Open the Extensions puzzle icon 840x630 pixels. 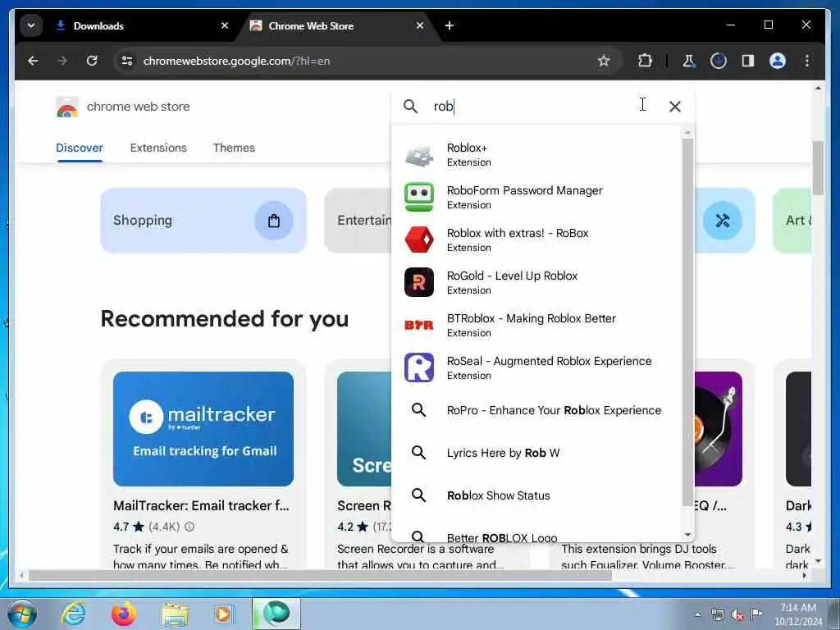[x=645, y=61]
